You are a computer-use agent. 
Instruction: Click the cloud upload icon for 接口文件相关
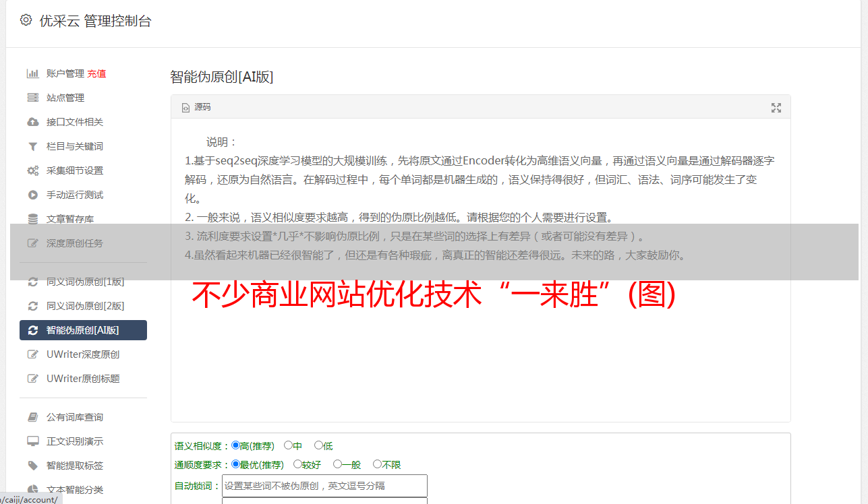coord(32,122)
